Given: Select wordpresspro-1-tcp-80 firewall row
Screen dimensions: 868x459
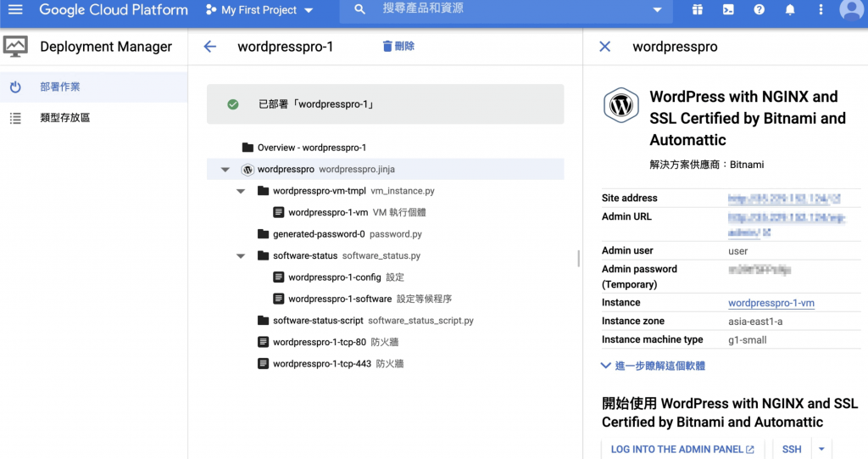Looking at the screenshot, I should coord(386,342).
